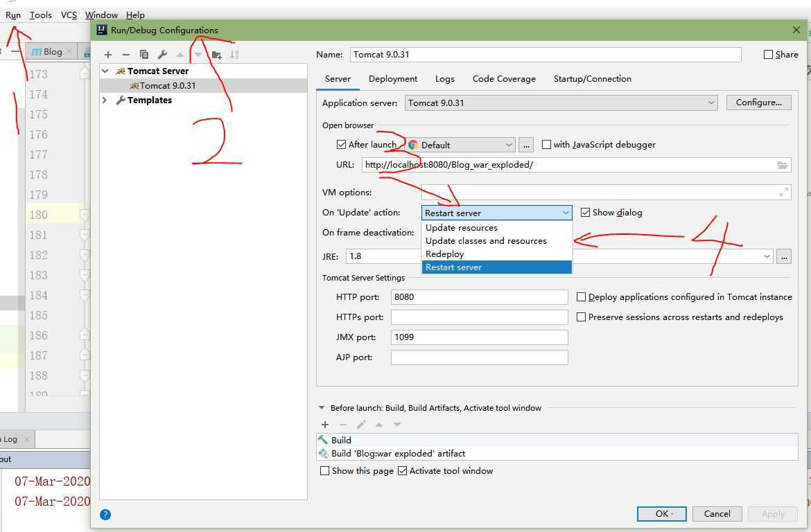Click the expand icon in VM options
This screenshot has height=532, width=811.
coord(783,193)
